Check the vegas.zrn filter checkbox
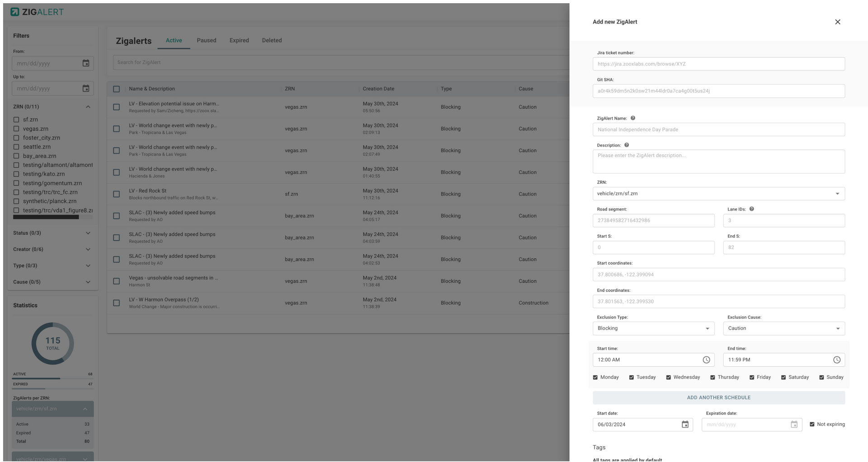868x462 pixels. [x=17, y=129]
